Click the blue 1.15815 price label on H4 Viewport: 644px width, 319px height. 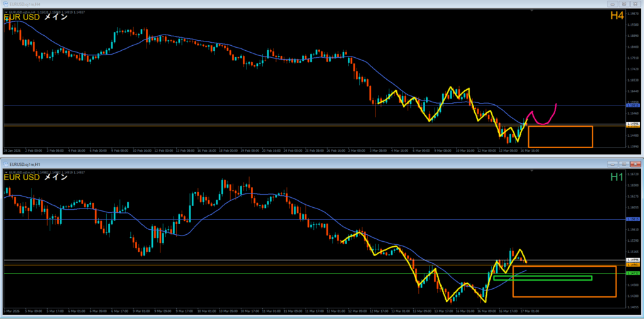(x=633, y=106)
